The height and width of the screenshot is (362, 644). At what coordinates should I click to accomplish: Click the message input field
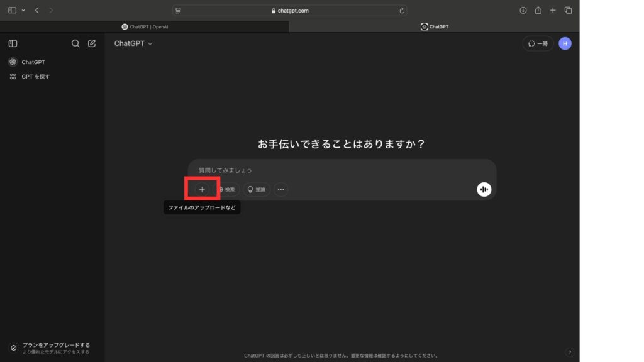coord(341,170)
